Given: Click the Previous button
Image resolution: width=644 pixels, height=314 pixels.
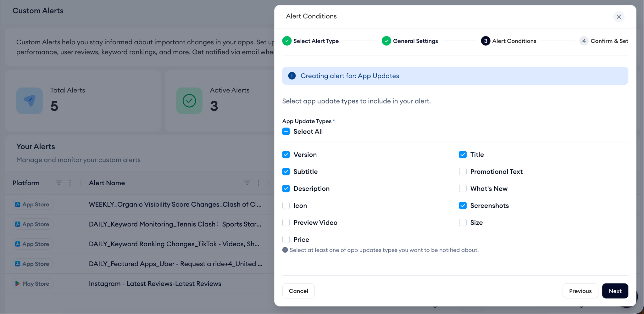Looking at the screenshot, I should pos(580,291).
